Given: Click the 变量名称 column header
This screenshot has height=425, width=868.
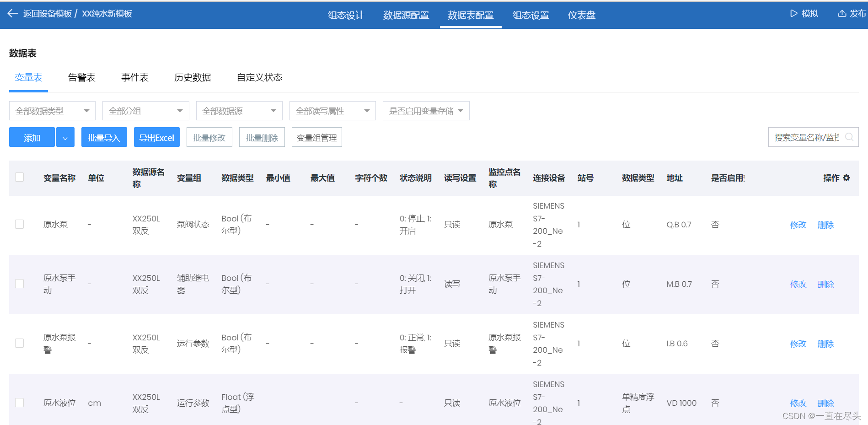Looking at the screenshot, I should point(59,178).
